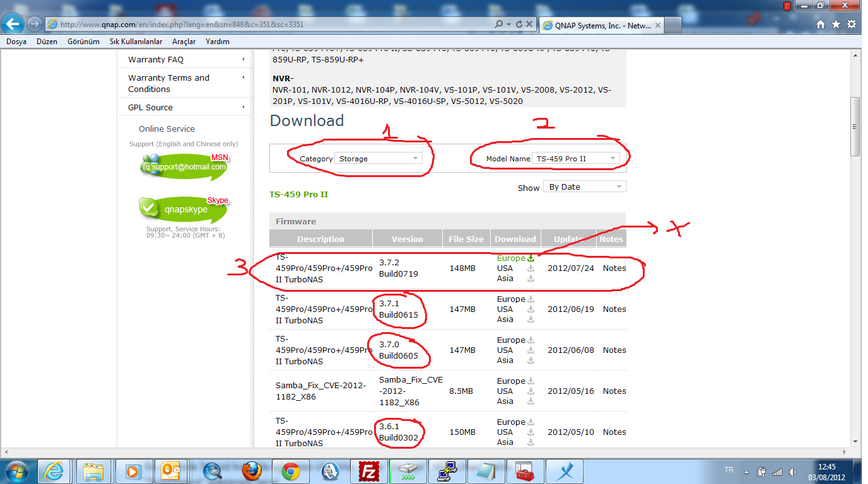Open the Model Name TS-459 Pro II dropdown
This screenshot has height=484, width=868.
click(575, 159)
